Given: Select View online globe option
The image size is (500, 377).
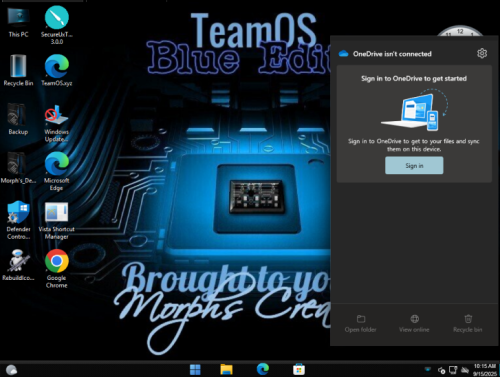Looking at the screenshot, I should coord(414,324).
